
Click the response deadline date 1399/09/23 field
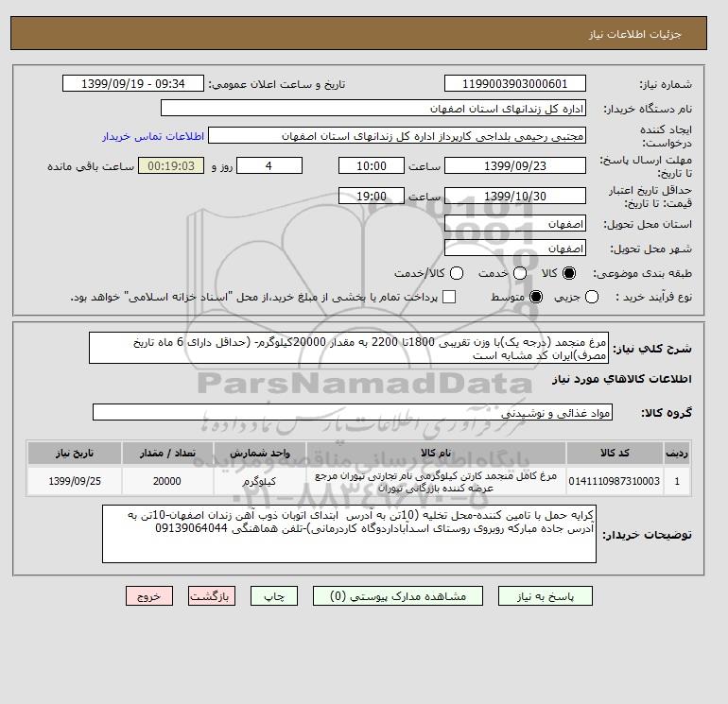click(515, 165)
